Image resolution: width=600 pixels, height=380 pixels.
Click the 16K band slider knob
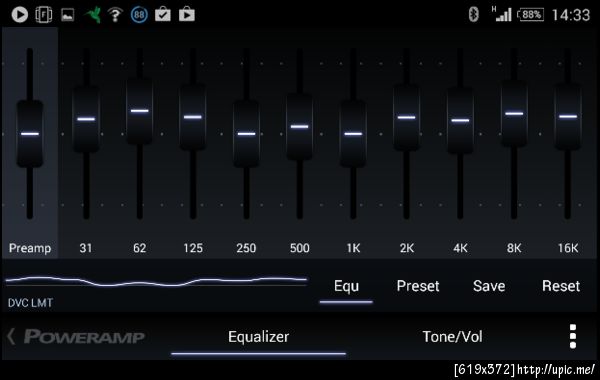pyautogui.click(x=568, y=116)
